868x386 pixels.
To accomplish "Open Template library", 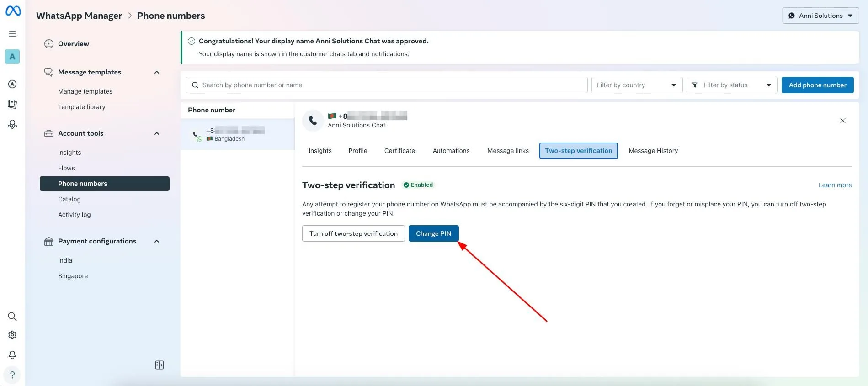I will tap(81, 107).
